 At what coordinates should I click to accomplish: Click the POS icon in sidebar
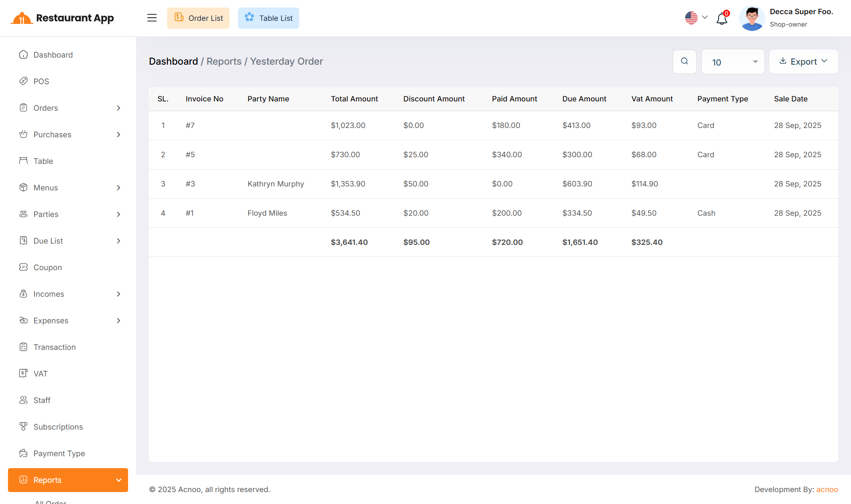coord(23,81)
